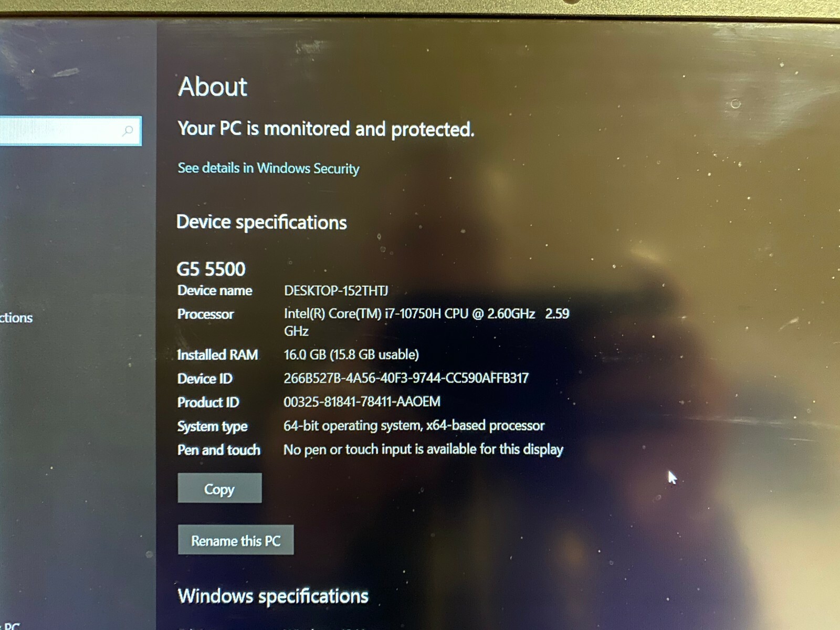Select Device ID value 266B527B-4A56-40F3
The width and height of the screenshot is (840, 630).
click(406, 378)
